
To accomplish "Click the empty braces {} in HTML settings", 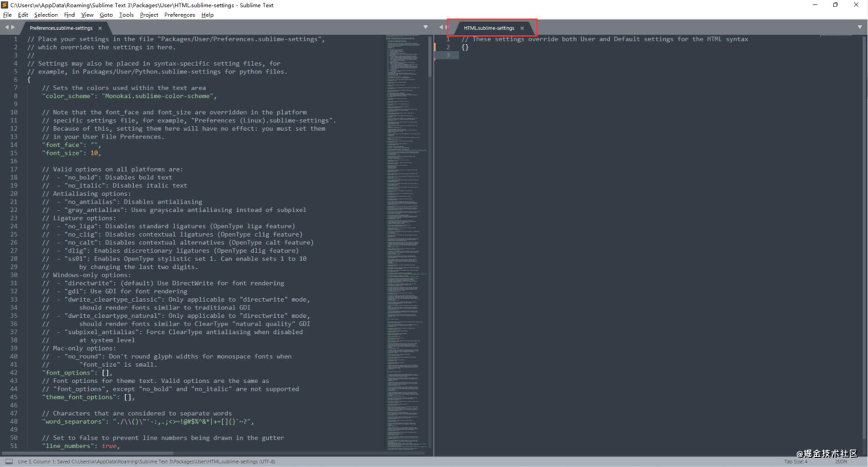I will pyautogui.click(x=465, y=47).
